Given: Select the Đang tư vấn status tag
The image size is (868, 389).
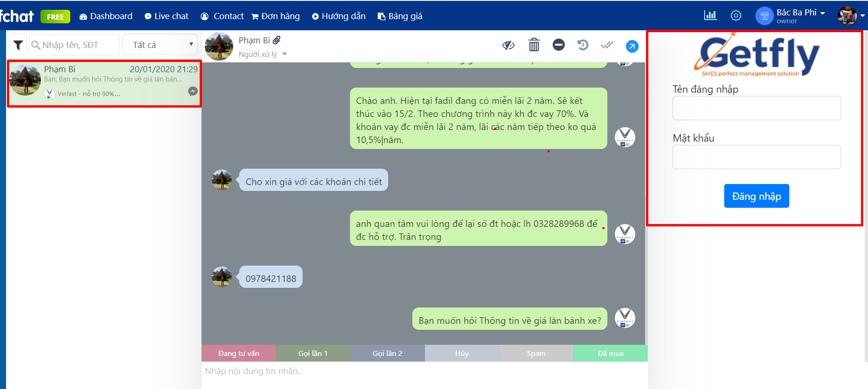Looking at the screenshot, I should point(239,353).
